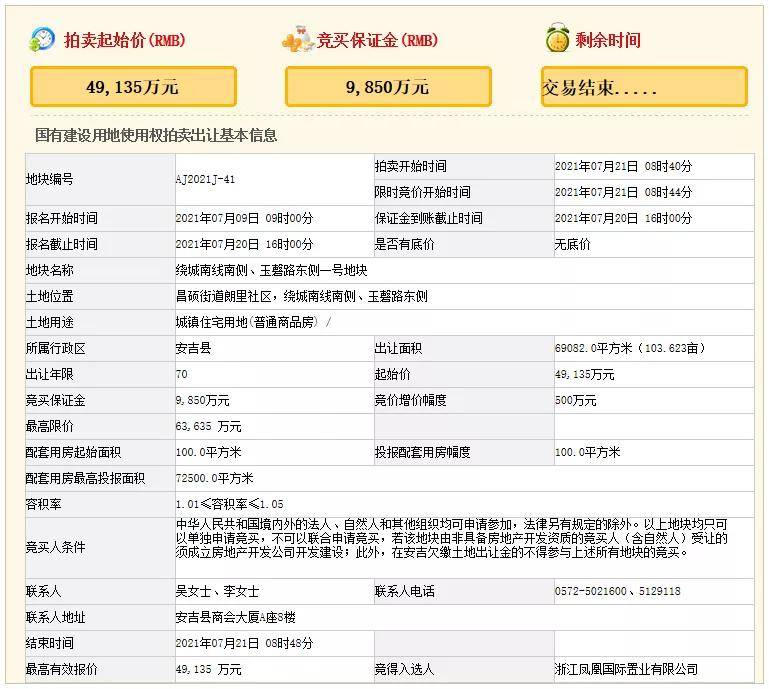This screenshot has width=769, height=689.
Task: Click the 联系人地址 value 安吉县商会大厦A座8楼
Action: point(235,617)
